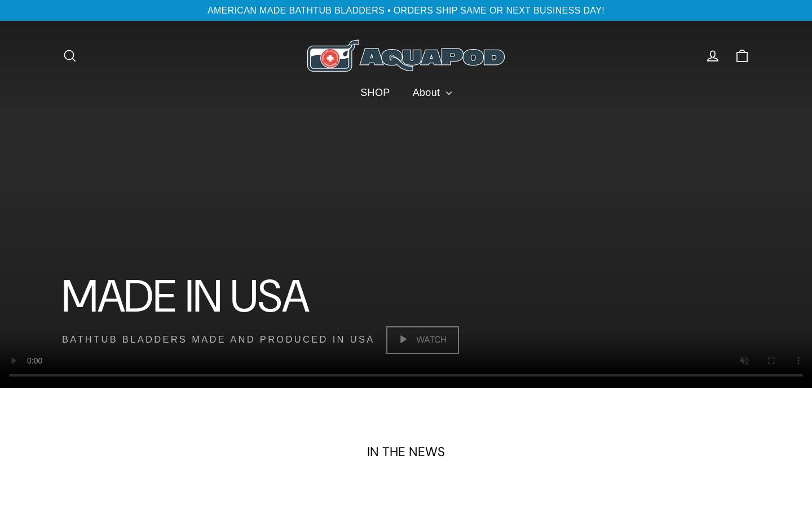The height and width of the screenshot is (508, 812).
Task: Play the hero video
Action: [14, 361]
